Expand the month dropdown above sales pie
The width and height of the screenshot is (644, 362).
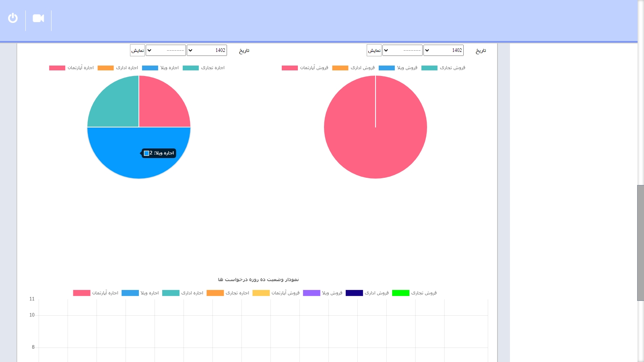click(402, 50)
